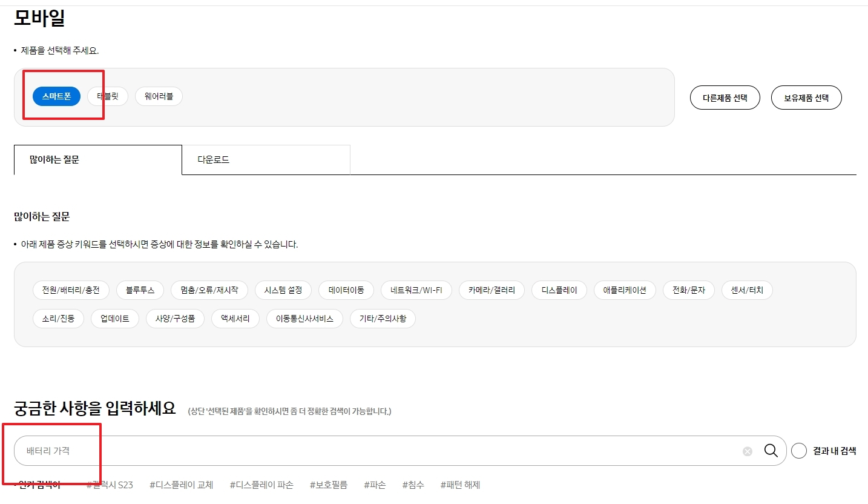Select the 블루투스 keyword chip

tap(140, 290)
